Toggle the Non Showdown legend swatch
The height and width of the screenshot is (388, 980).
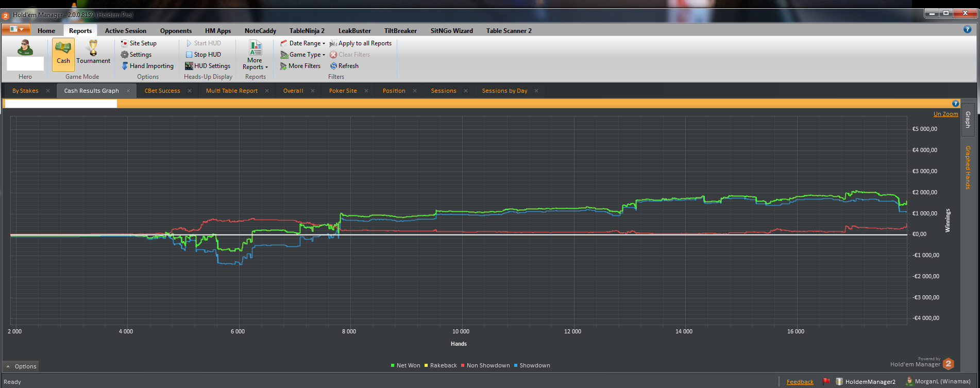(x=463, y=365)
